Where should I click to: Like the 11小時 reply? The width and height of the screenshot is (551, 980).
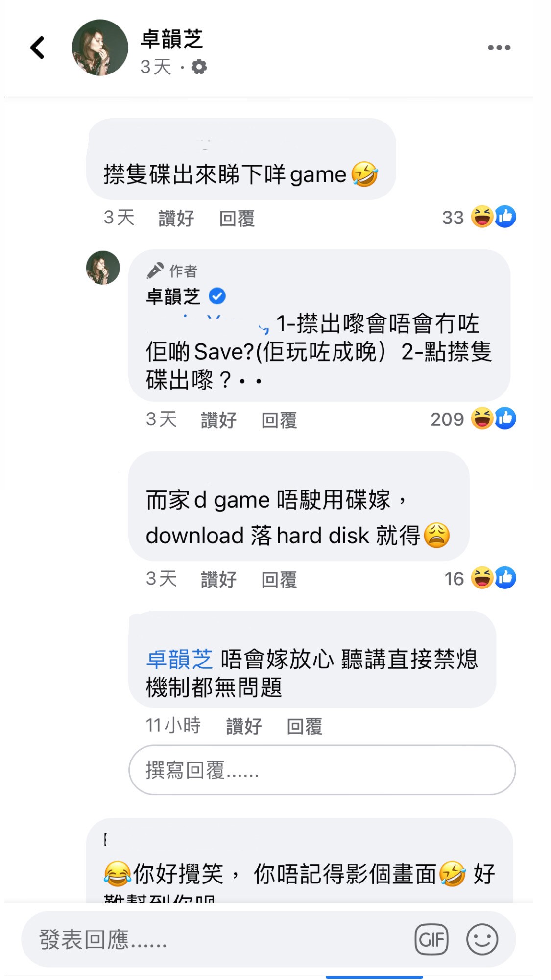244,726
